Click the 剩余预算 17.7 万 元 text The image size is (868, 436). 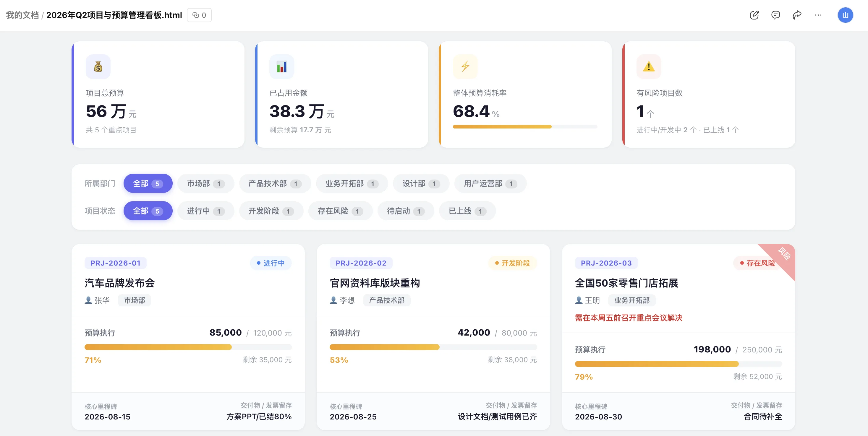coord(300,130)
